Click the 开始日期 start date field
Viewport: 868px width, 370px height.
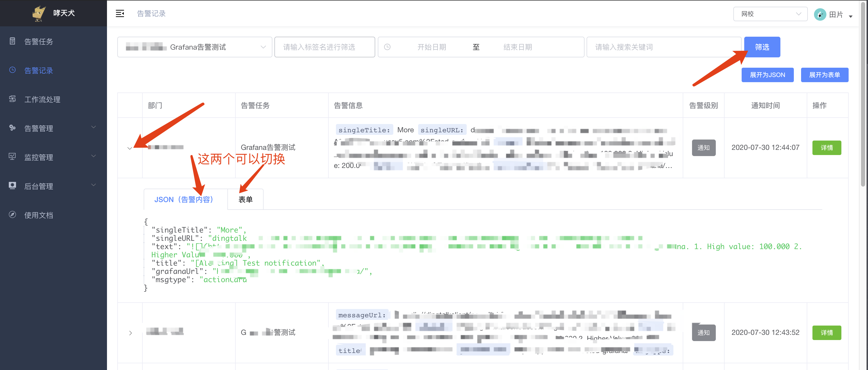click(432, 47)
